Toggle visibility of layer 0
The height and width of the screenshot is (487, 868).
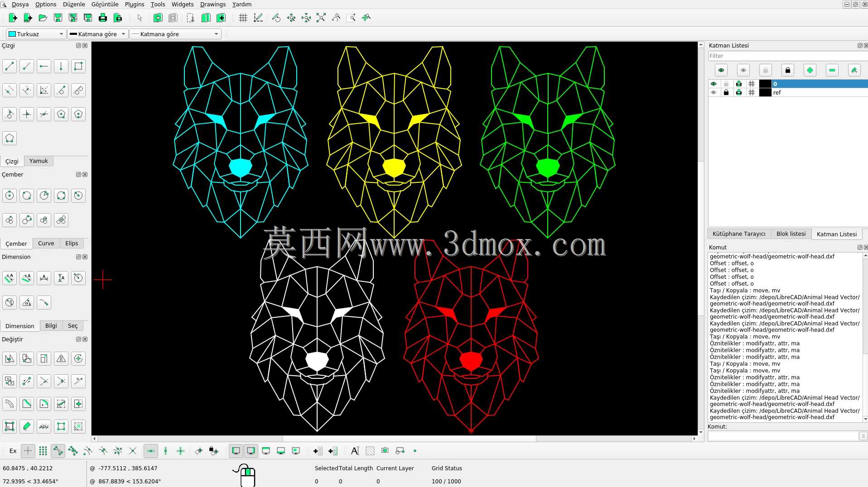click(714, 84)
